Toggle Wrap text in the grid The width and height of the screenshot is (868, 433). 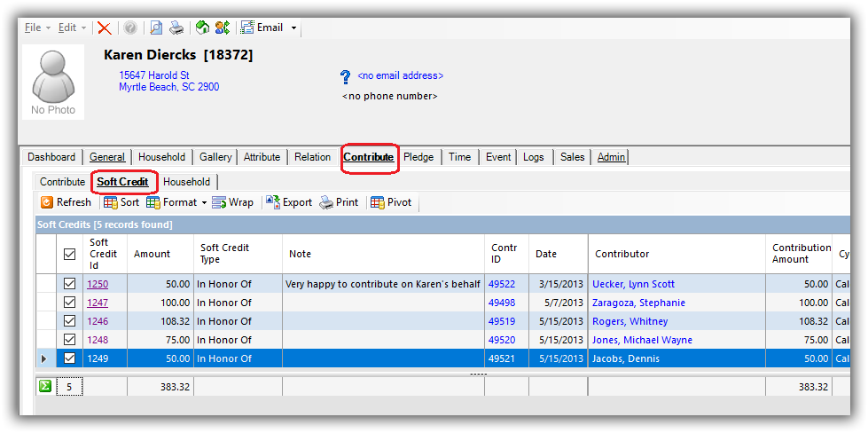232,202
